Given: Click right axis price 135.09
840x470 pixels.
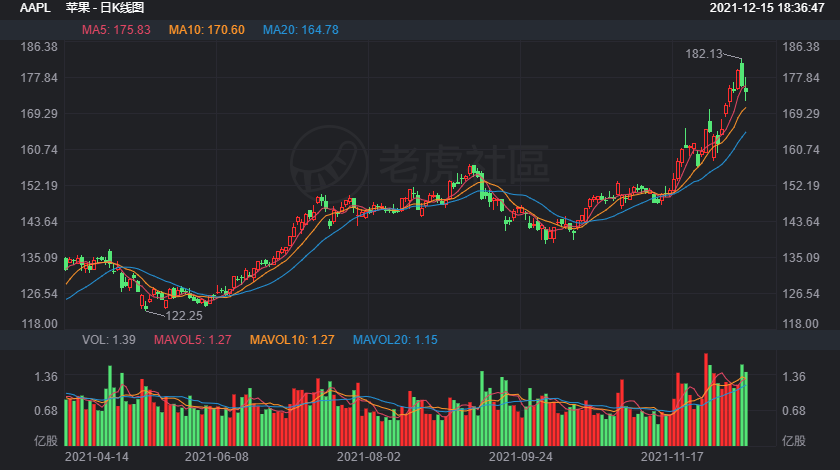Looking at the screenshot, I should click(801, 258).
